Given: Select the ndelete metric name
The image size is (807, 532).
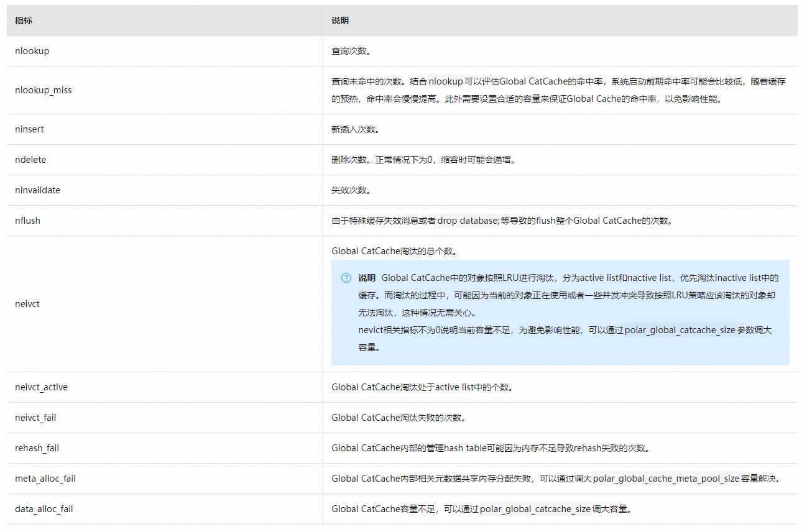Looking at the screenshot, I should pyautogui.click(x=30, y=160).
